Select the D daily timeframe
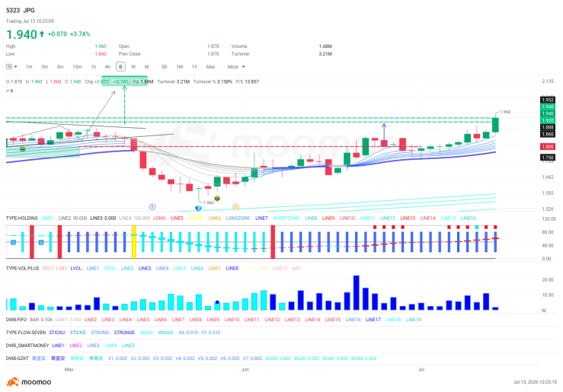Image resolution: width=563 pixels, height=392 pixels. 120,67
